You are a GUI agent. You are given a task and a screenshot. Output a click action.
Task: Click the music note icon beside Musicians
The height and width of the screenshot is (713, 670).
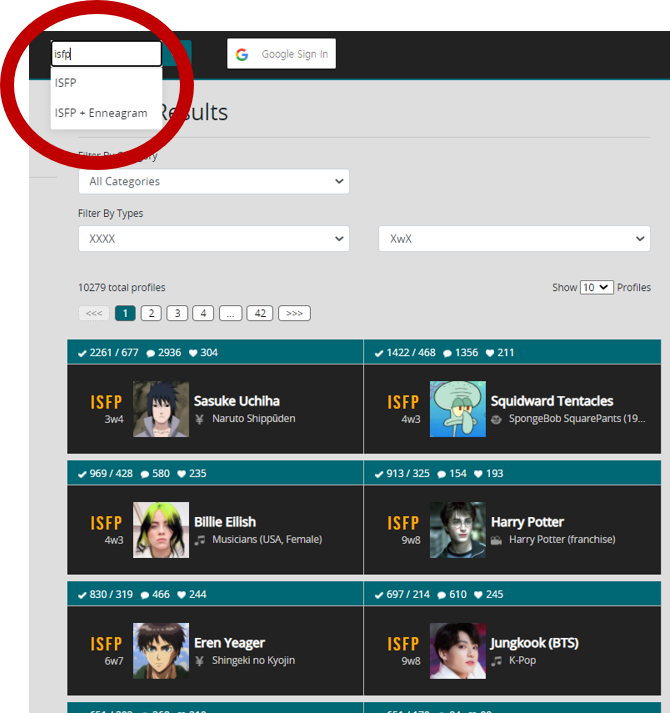(x=200, y=540)
